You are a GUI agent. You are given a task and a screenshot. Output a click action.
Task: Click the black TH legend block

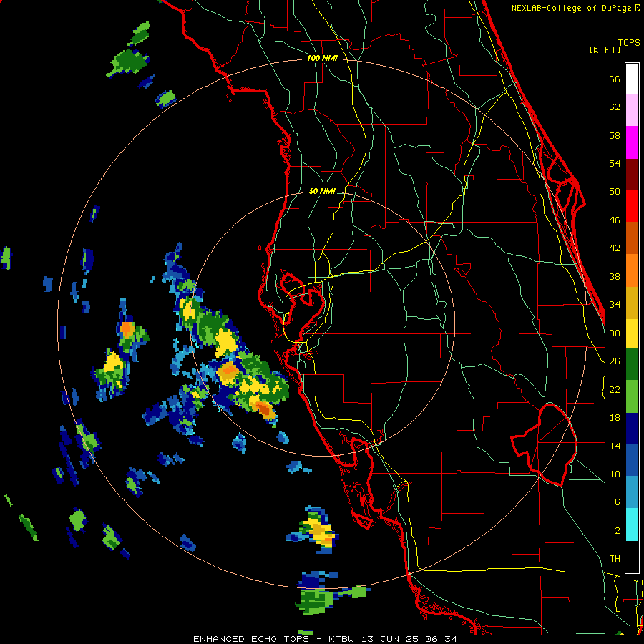[632, 557]
